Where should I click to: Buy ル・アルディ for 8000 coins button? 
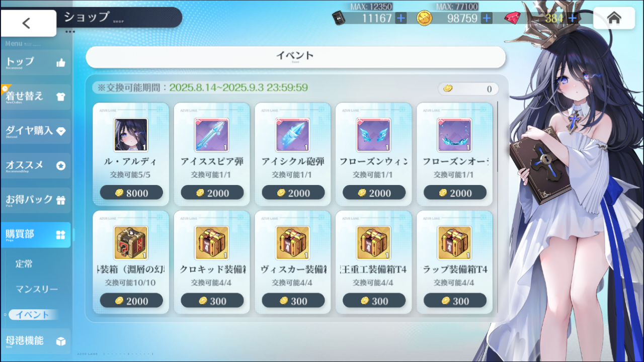click(x=131, y=193)
